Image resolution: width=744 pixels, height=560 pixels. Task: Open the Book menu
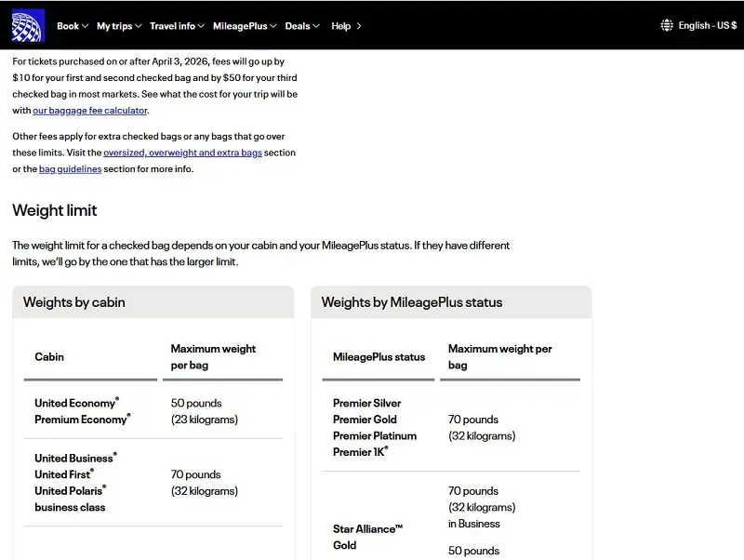68,26
